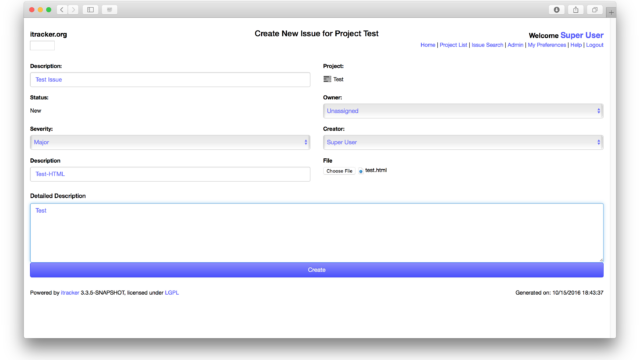The image size is (640, 360).
Task: Close the window with the red button
Action: pyautogui.click(x=32, y=10)
